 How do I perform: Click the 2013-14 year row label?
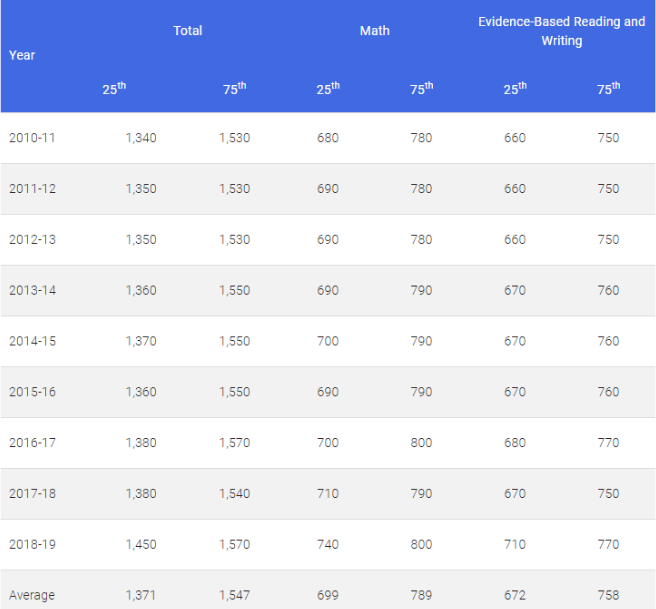point(32,290)
